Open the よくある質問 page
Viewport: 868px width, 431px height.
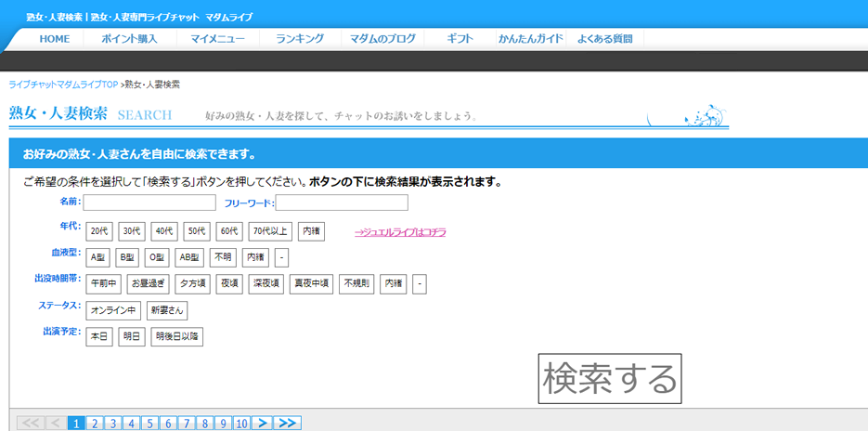coord(604,39)
